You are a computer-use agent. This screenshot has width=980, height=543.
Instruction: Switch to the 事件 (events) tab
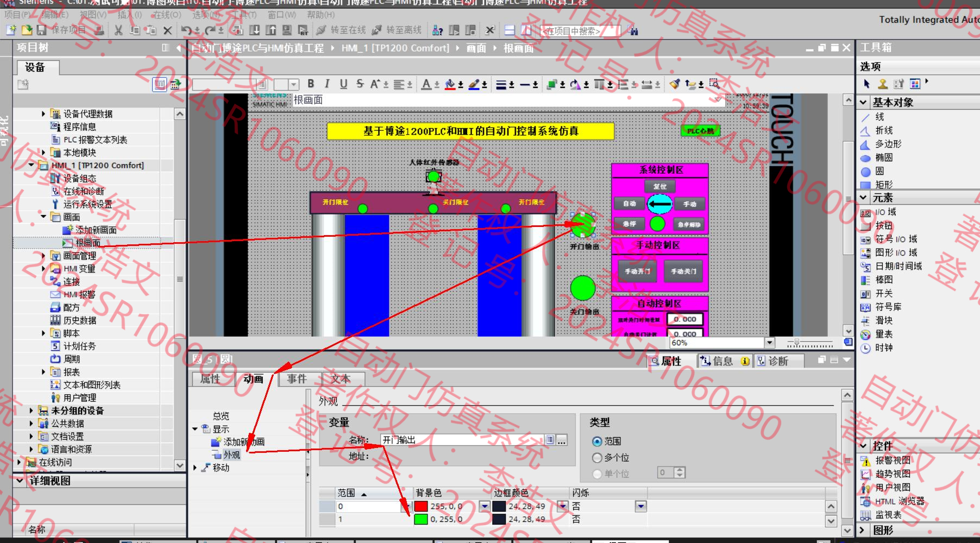pos(297,379)
